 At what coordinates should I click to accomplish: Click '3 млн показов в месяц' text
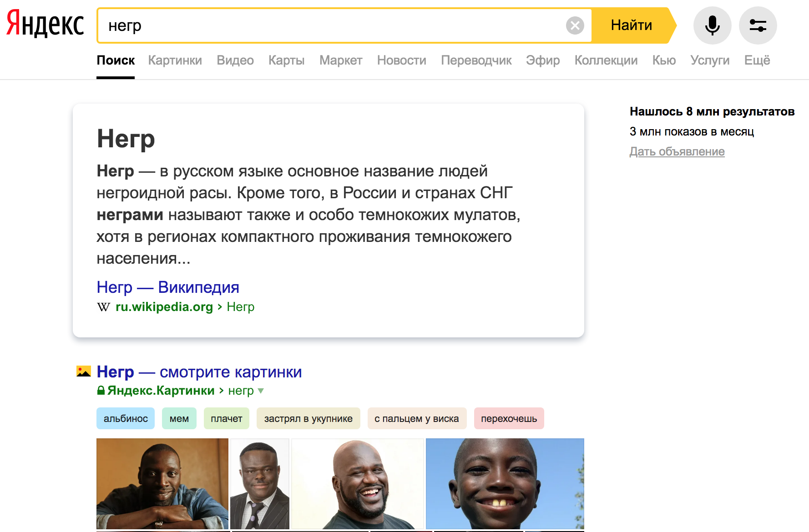click(692, 131)
